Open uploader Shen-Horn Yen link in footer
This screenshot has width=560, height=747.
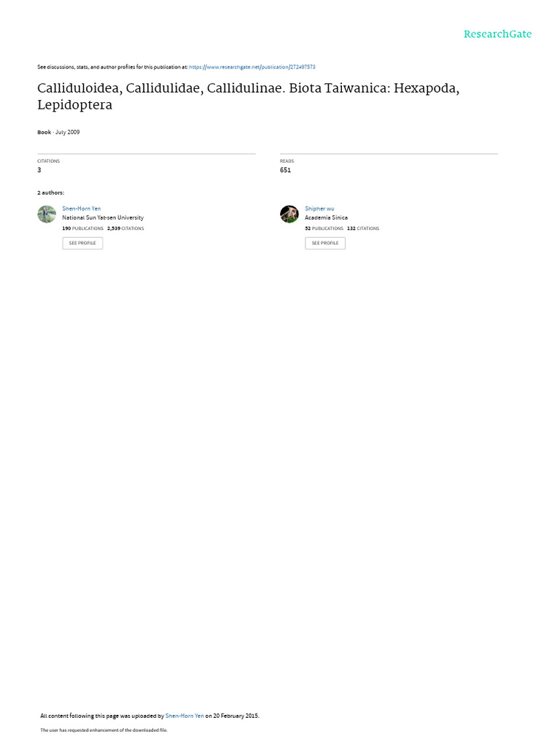click(x=184, y=716)
